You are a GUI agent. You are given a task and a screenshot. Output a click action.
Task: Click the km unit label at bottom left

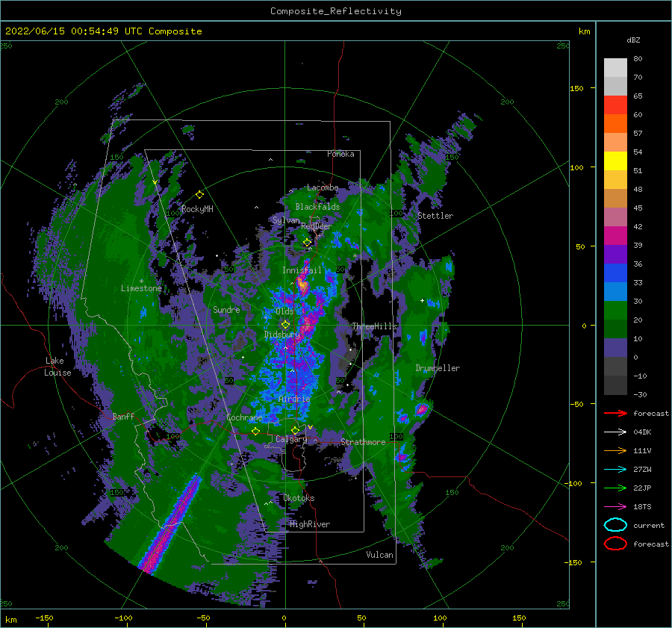10,620
